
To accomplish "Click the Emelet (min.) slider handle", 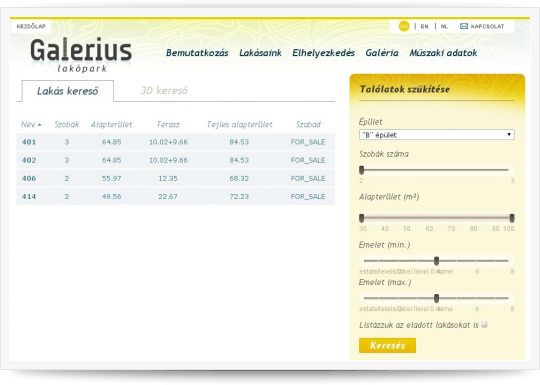I will pyautogui.click(x=436, y=261).
